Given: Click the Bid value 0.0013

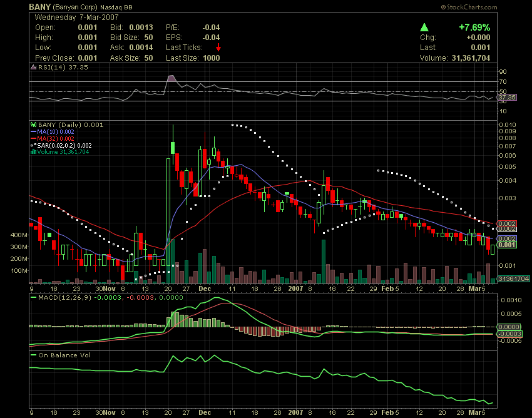Looking at the screenshot, I should point(141,28).
